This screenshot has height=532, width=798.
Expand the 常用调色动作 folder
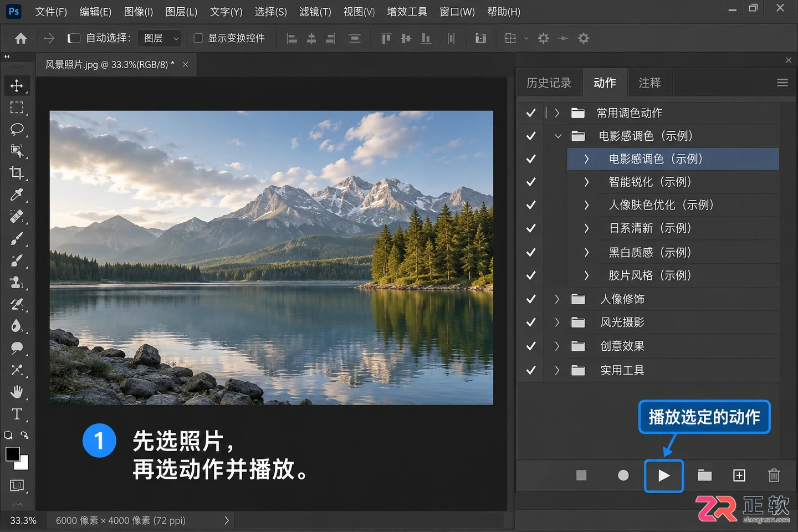pyautogui.click(x=557, y=113)
